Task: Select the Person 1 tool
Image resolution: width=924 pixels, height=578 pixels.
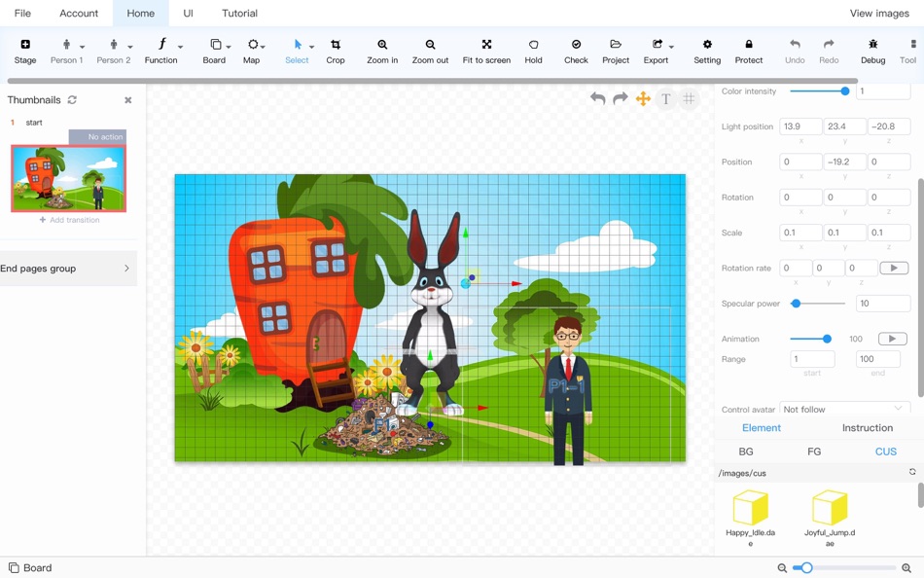Action: pos(66,52)
